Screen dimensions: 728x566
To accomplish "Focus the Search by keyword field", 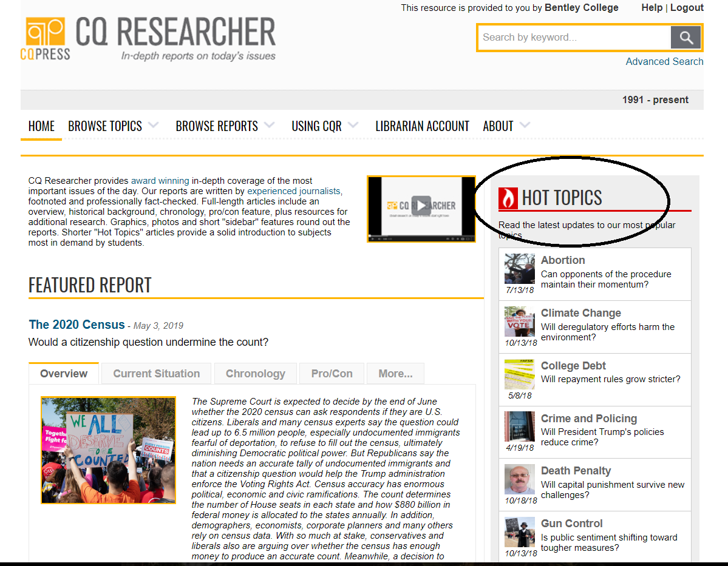I will 574,38.
